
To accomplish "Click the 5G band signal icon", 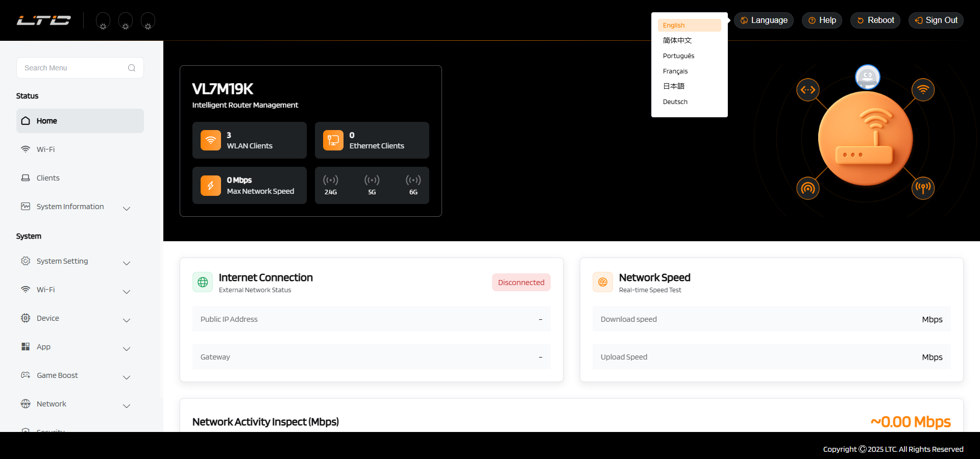I will pyautogui.click(x=372, y=180).
